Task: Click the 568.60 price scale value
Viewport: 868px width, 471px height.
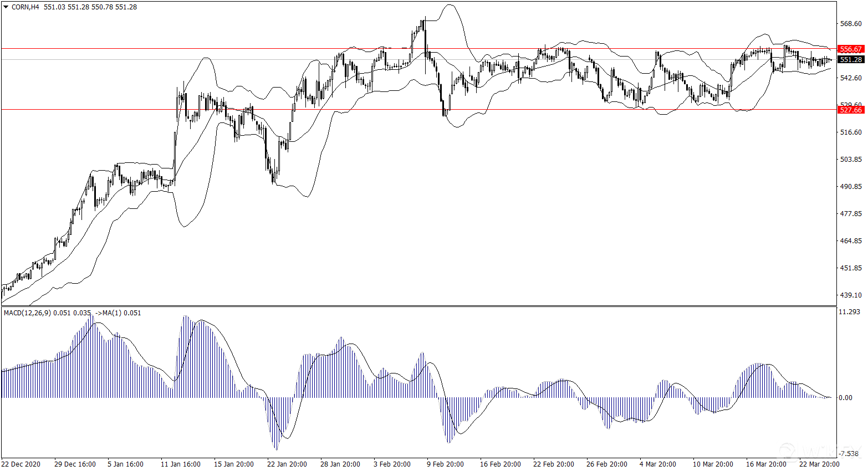Action: tap(851, 24)
